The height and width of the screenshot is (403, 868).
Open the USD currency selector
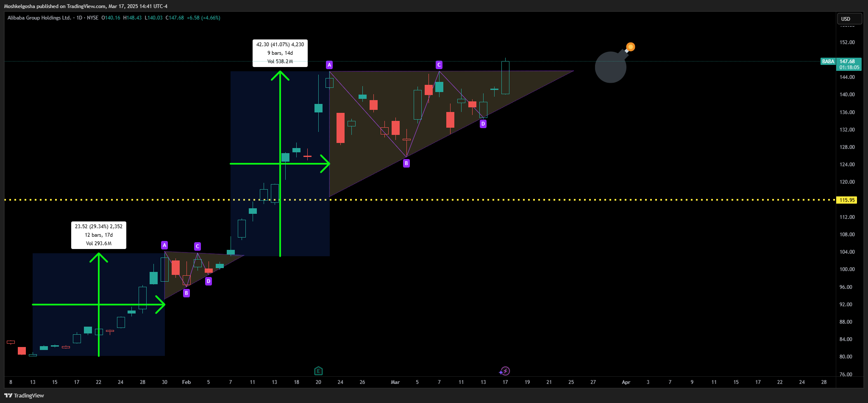[x=849, y=19]
